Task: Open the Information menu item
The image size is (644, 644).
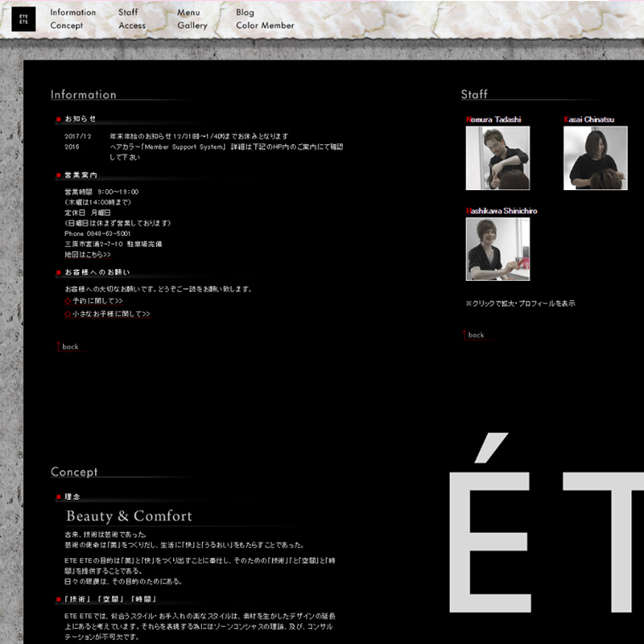Action: [x=72, y=13]
